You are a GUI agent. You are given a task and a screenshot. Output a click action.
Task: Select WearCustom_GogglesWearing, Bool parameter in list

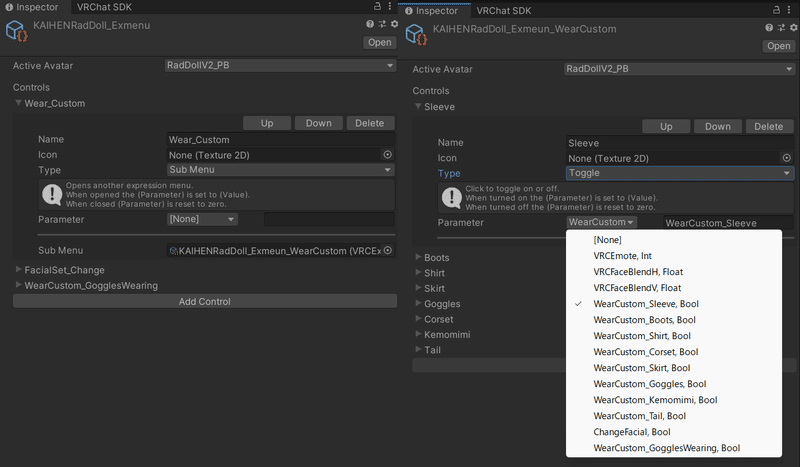tap(673, 448)
